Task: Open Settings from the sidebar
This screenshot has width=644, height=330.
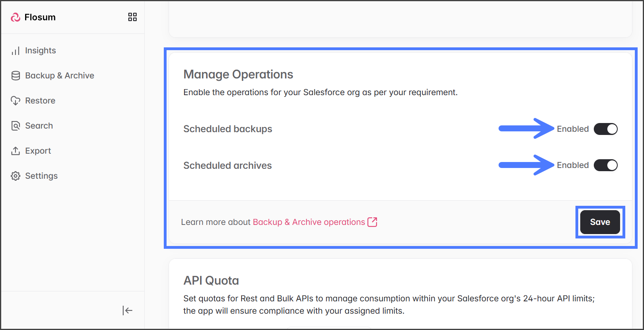Action: [41, 176]
